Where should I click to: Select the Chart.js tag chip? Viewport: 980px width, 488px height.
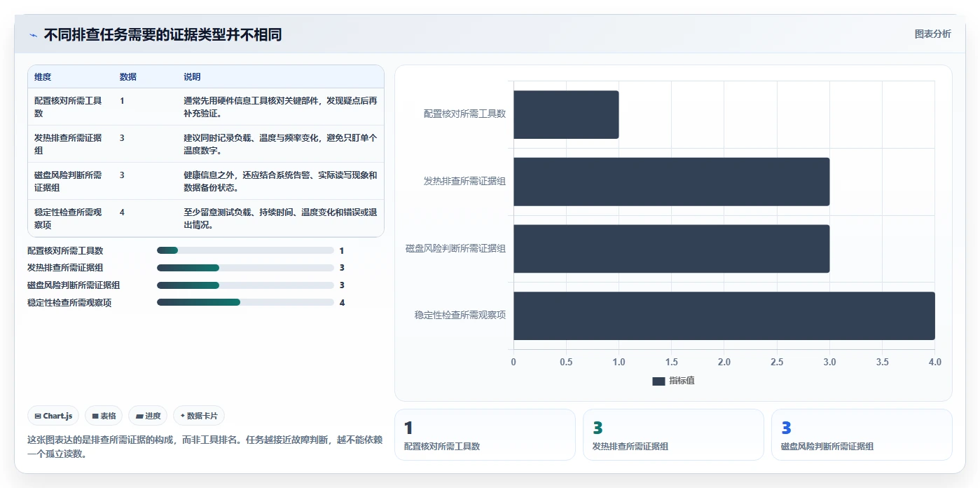click(x=54, y=416)
